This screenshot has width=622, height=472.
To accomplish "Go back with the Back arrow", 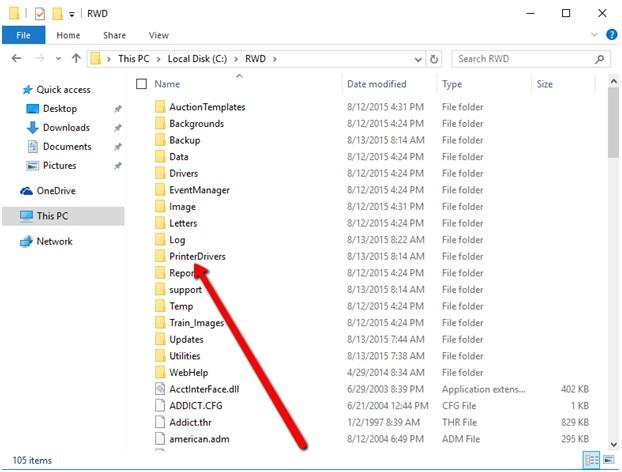I will click(16, 59).
